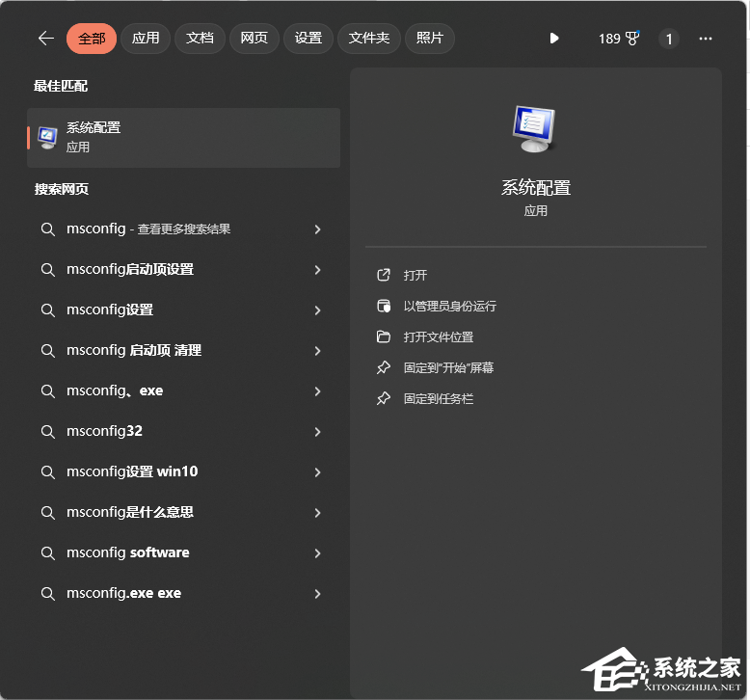The width and height of the screenshot is (750, 700).
Task: Click search icon next to msconfig设置 win10
Action: [x=48, y=472]
